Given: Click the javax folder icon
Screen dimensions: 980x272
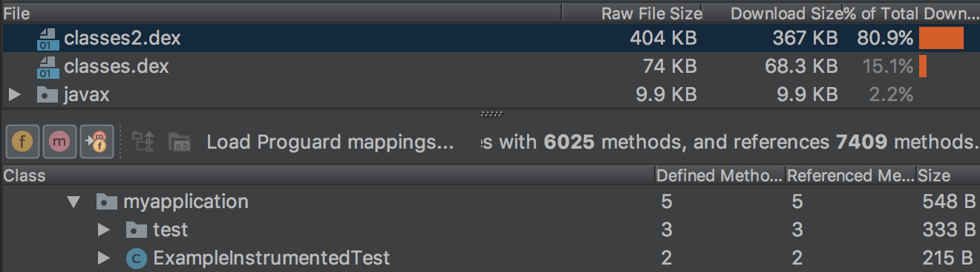Looking at the screenshot, I should click(48, 95).
